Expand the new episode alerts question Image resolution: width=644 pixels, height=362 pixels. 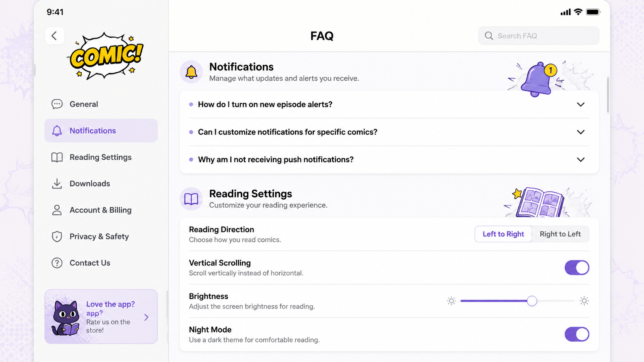click(389, 105)
